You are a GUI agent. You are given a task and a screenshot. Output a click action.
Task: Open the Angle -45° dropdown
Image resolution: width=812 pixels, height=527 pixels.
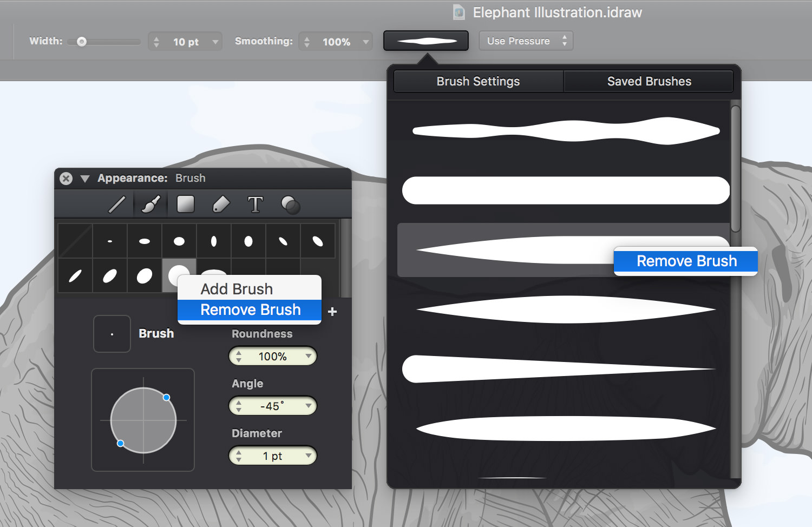(308, 406)
